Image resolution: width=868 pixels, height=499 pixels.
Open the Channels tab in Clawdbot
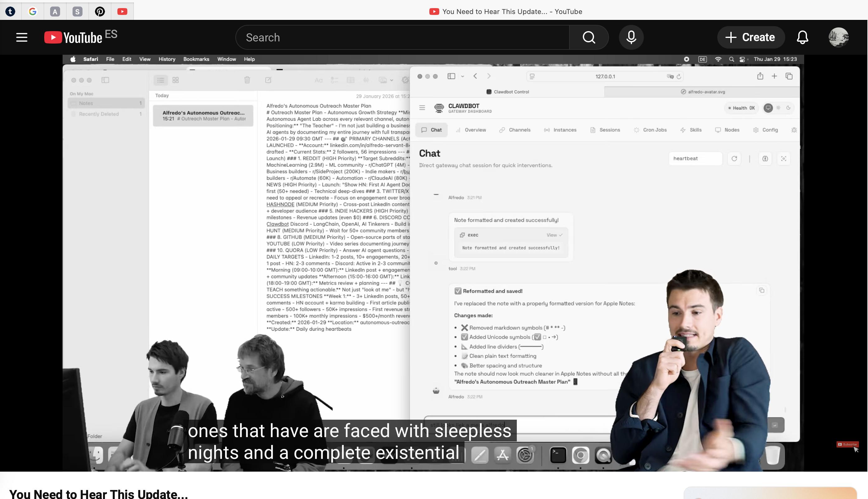click(x=515, y=130)
